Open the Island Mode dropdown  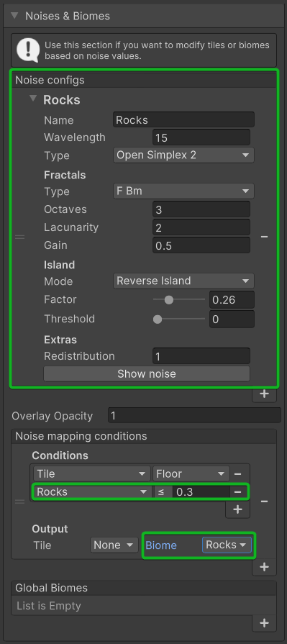pos(183,281)
